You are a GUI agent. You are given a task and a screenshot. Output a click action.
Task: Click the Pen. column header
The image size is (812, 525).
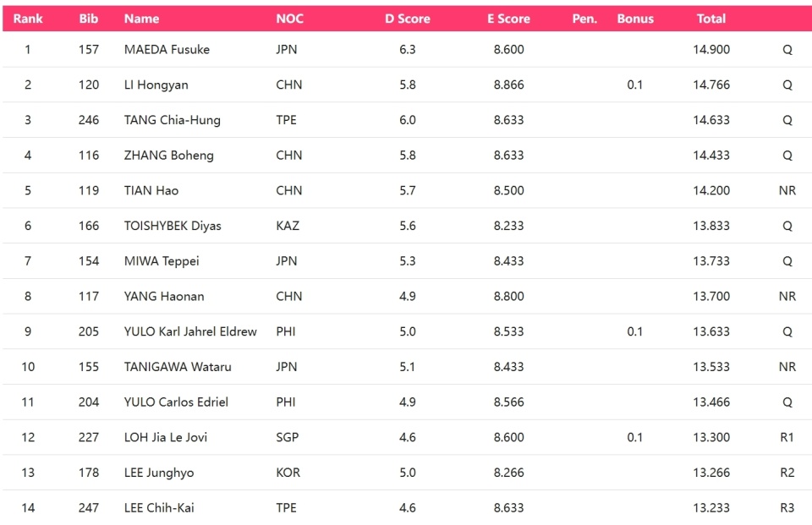tap(584, 19)
